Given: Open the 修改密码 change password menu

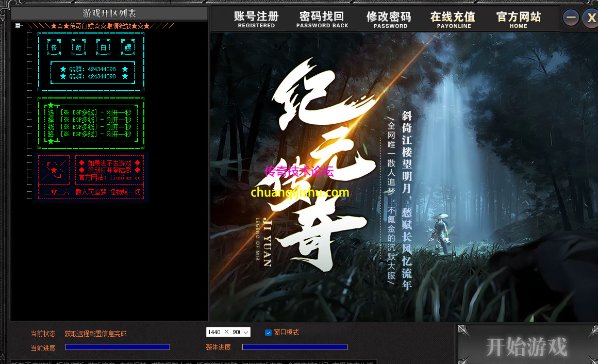Looking at the screenshot, I should (389, 18).
